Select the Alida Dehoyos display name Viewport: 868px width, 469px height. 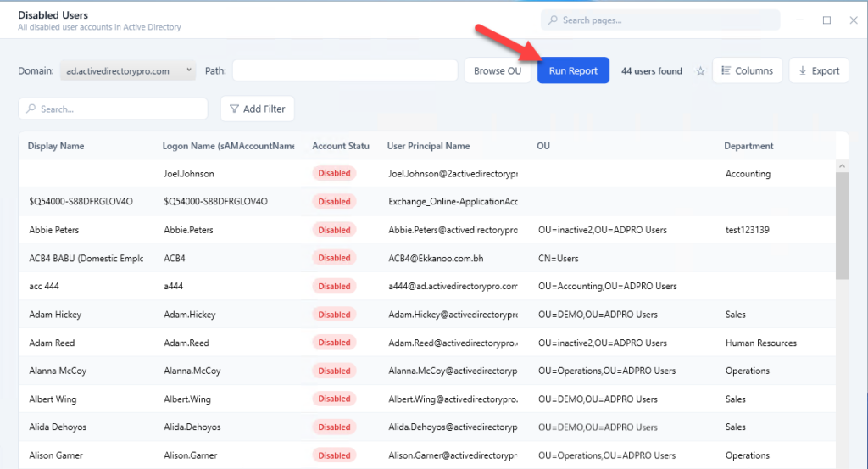click(x=58, y=427)
